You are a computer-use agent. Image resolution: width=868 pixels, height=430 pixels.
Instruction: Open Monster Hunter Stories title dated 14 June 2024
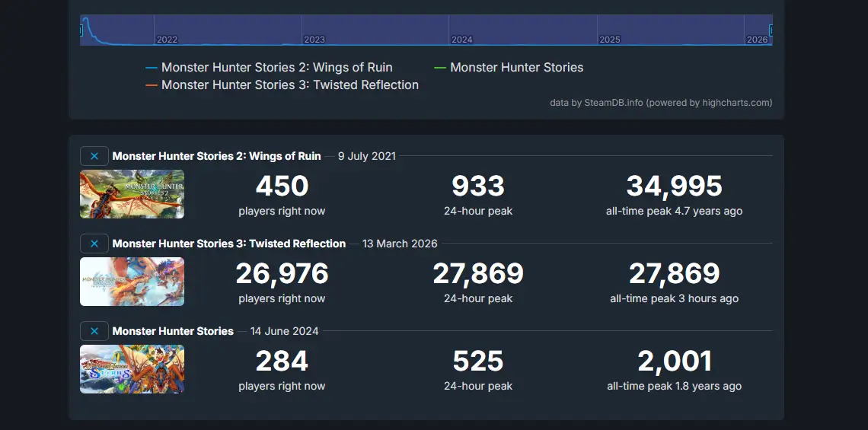click(173, 331)
